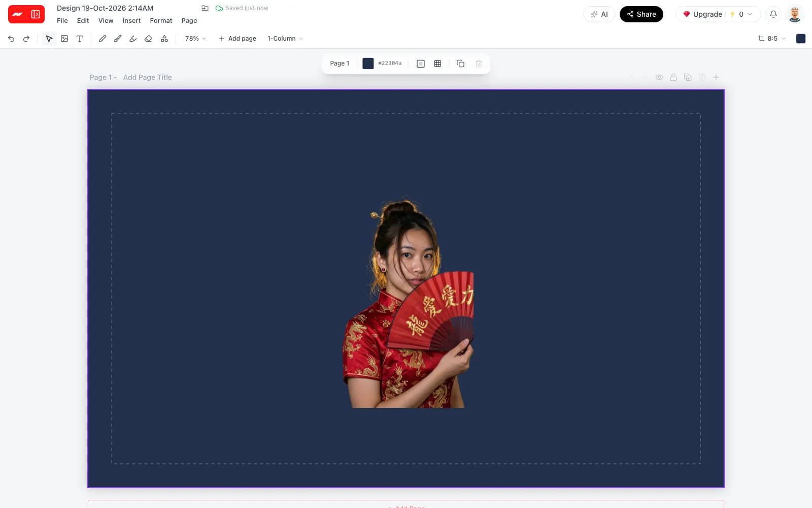
Task: Click the dark blue swatch in top-right toolbar
Action: [801, 39]
